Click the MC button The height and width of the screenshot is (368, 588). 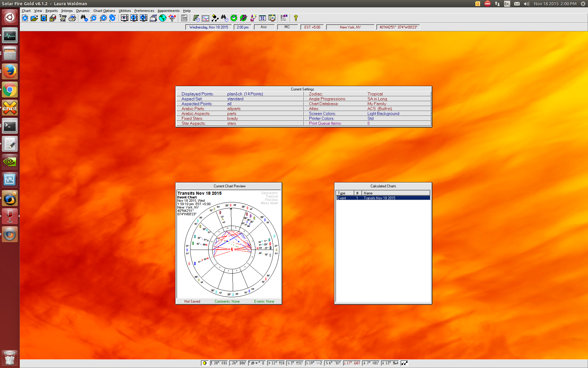point(287,27)
